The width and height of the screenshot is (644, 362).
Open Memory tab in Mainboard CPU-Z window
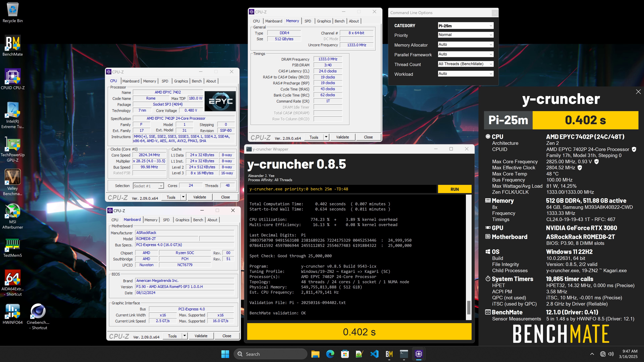151,220
